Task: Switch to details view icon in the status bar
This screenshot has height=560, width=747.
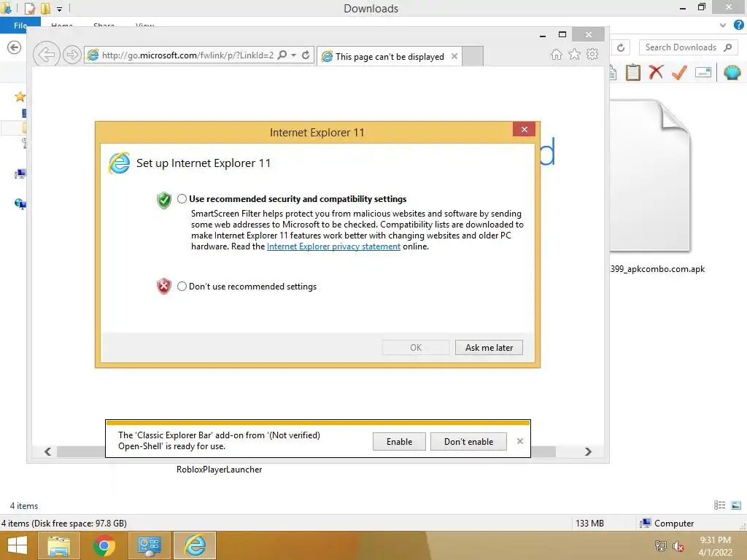Action: [719, 505]
